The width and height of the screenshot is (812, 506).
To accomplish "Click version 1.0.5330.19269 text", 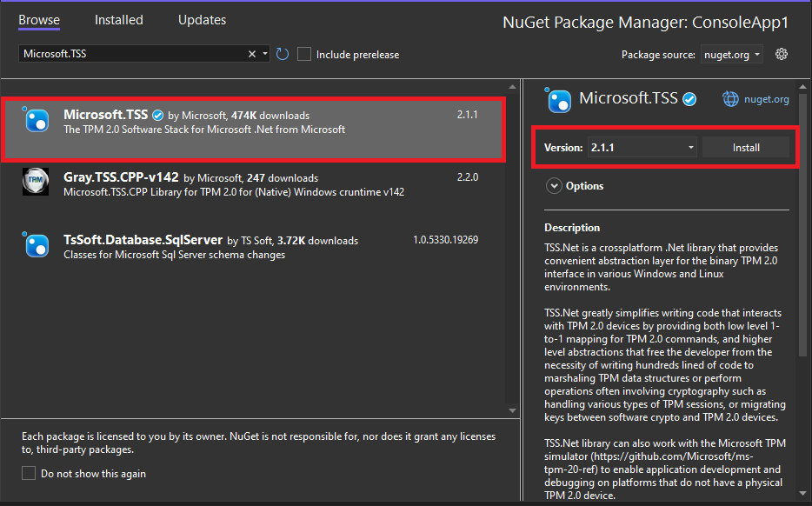I will coord(445,240).
